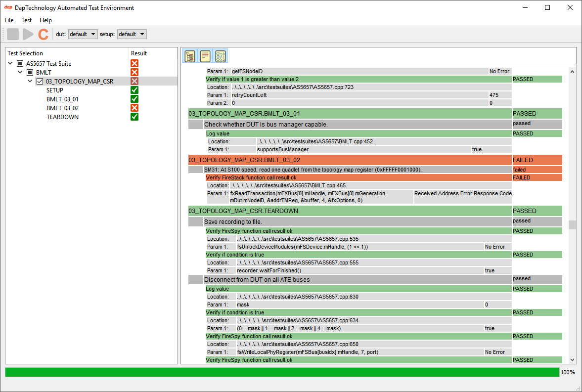Click the orange reload C icon
Viewport: 582px width, 392px height.
point(43,34)
